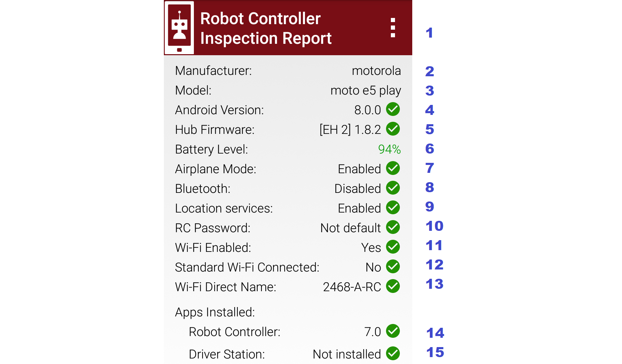Click the Bluetooth status green checkmark
The height and width of the screenshot is (364, 622).
393,188
